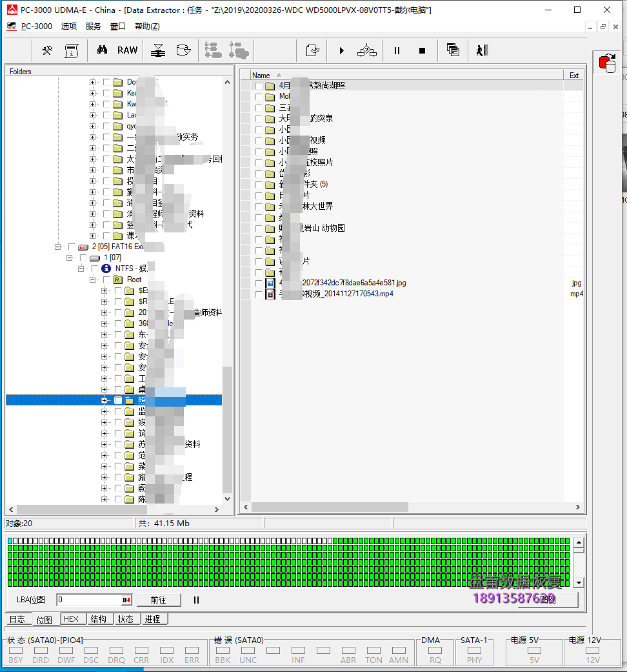Viewport: 627px width, 672px height.
Task: Click the cascade windows icon in toolbar
Action: coord(453,50)
